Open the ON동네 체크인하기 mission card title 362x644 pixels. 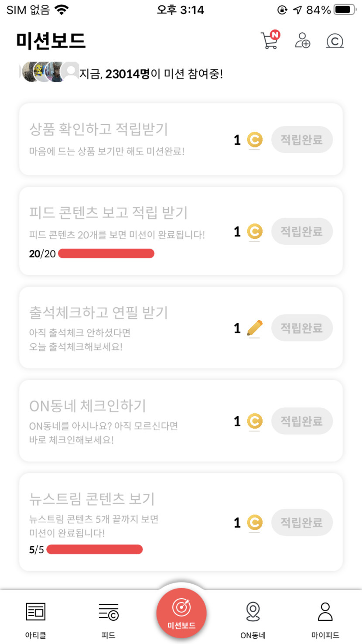(88, 406)
